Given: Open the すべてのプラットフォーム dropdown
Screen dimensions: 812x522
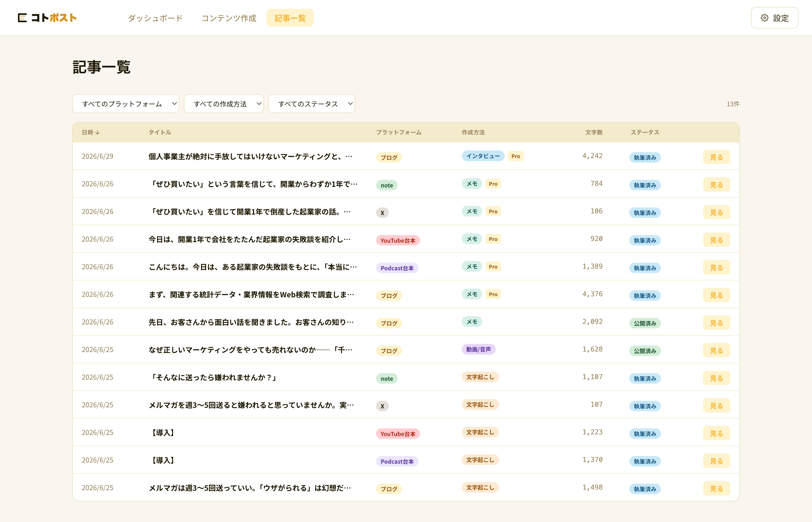Looking at the screenshot, I should (x=126, y=104).
